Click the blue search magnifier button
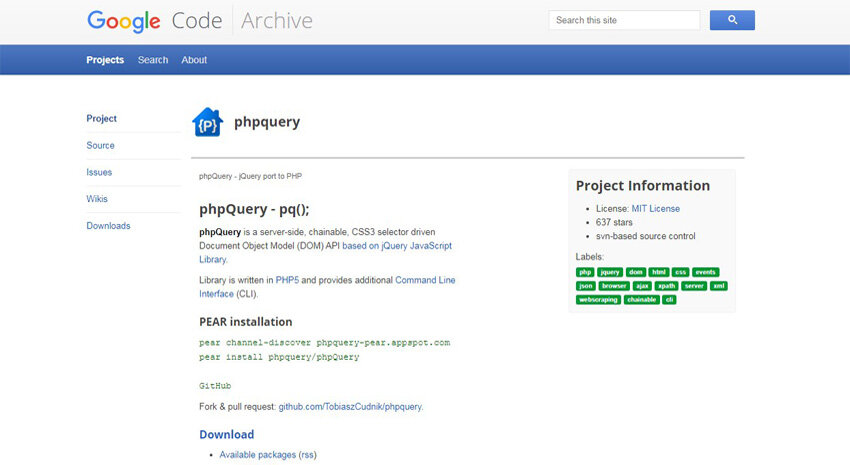This screenshot has height=465, width=850. (x=732, y=20)
